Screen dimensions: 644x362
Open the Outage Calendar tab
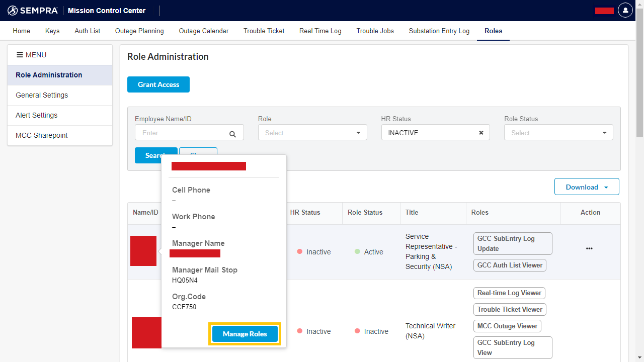pyautogui.click(x=203, y=31)
